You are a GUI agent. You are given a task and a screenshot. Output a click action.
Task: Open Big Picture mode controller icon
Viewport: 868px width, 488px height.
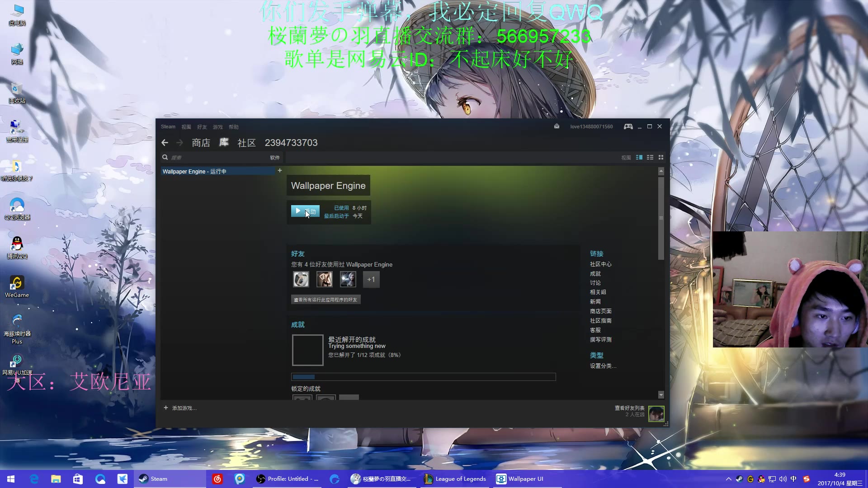click(x=628, y=127)
